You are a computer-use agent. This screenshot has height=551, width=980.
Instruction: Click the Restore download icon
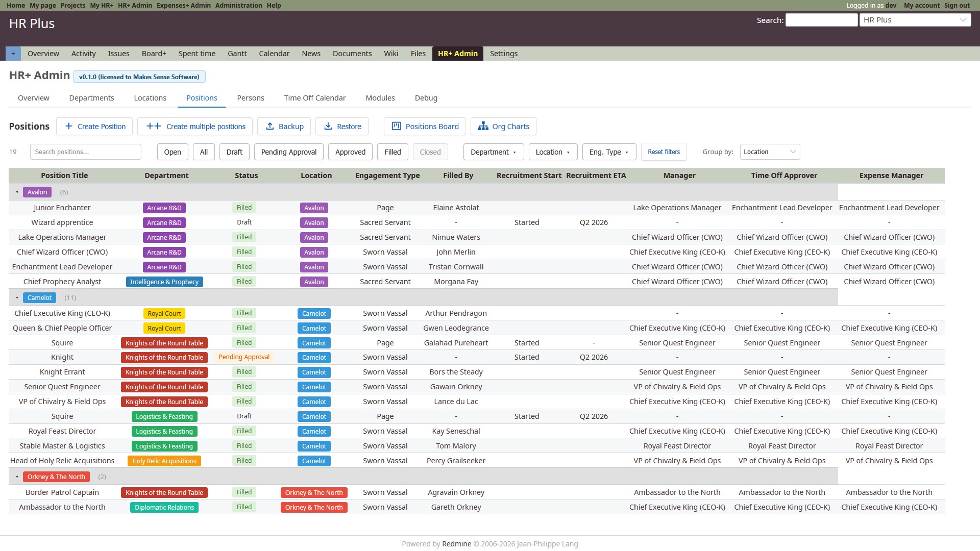click(x=328, y=127)
